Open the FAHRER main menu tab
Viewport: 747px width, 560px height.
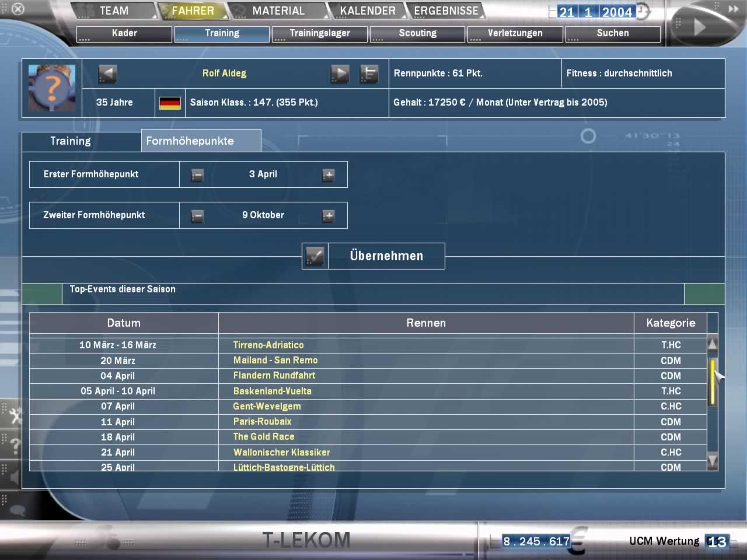click(x=193, y=10)
